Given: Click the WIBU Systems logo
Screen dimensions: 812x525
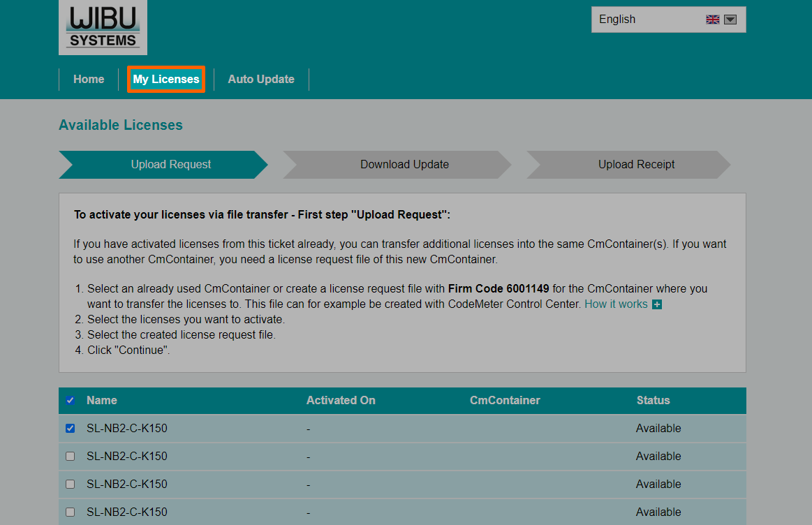Looking at the screenshot, I should tap(103, 27).
